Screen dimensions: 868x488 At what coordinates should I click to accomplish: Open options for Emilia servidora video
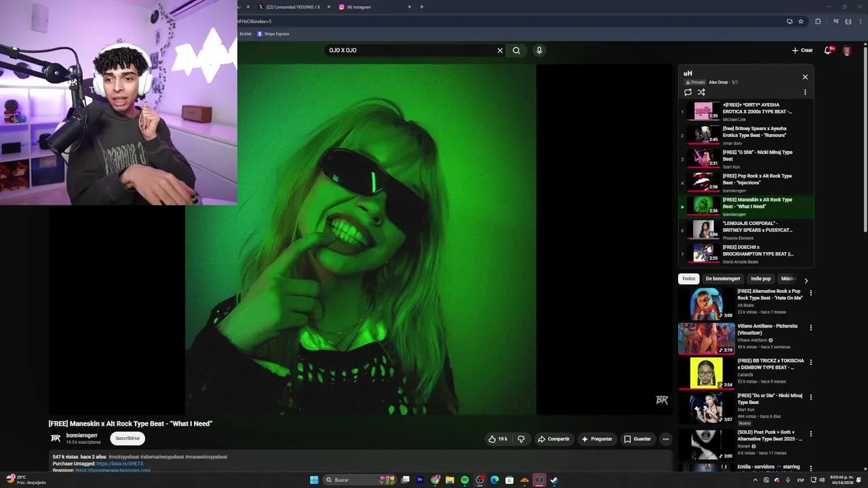pos(810,468)
